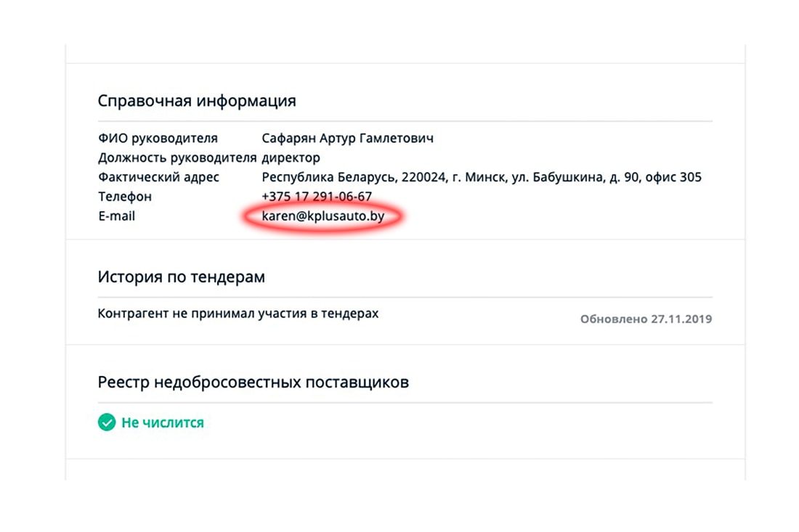Click the phone number +375 17 291-06-67
The image size is (799, 532).
tap(317, 197)
